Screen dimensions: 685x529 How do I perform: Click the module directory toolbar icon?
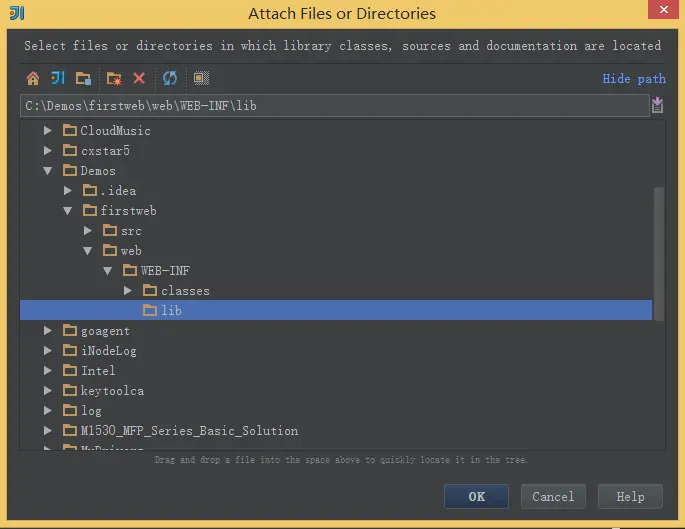(x=83, y=79)
